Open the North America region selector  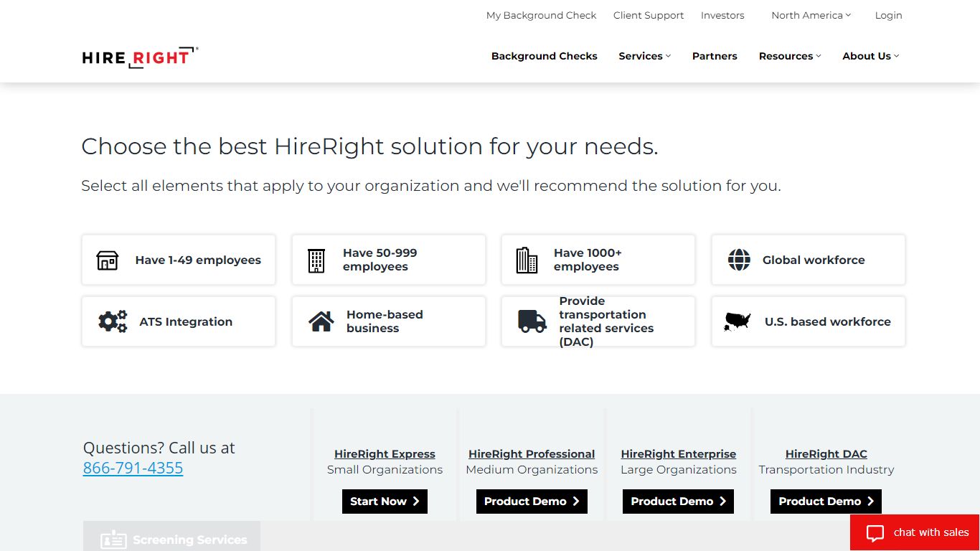[x=811, y=15]
